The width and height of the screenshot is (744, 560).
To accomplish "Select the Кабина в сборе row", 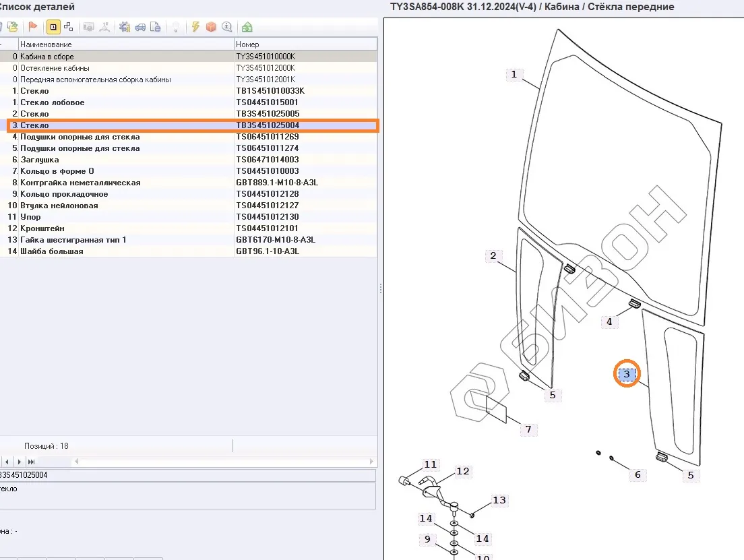I will [x=47, y=57].
